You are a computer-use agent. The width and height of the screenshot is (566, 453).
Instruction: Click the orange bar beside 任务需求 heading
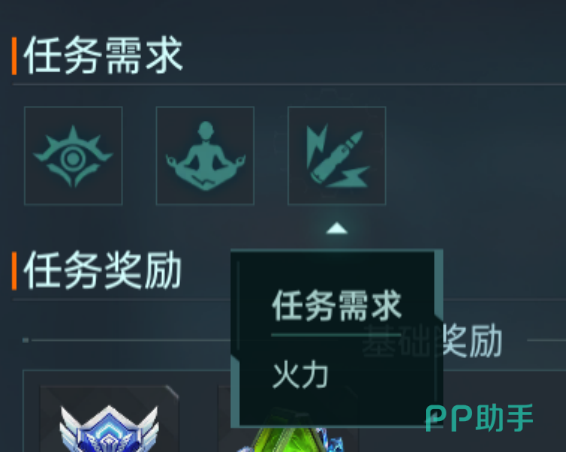(x=14, y=56)
